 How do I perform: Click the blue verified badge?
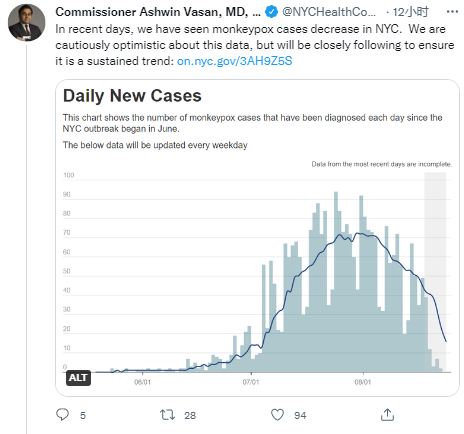(271, 12)
